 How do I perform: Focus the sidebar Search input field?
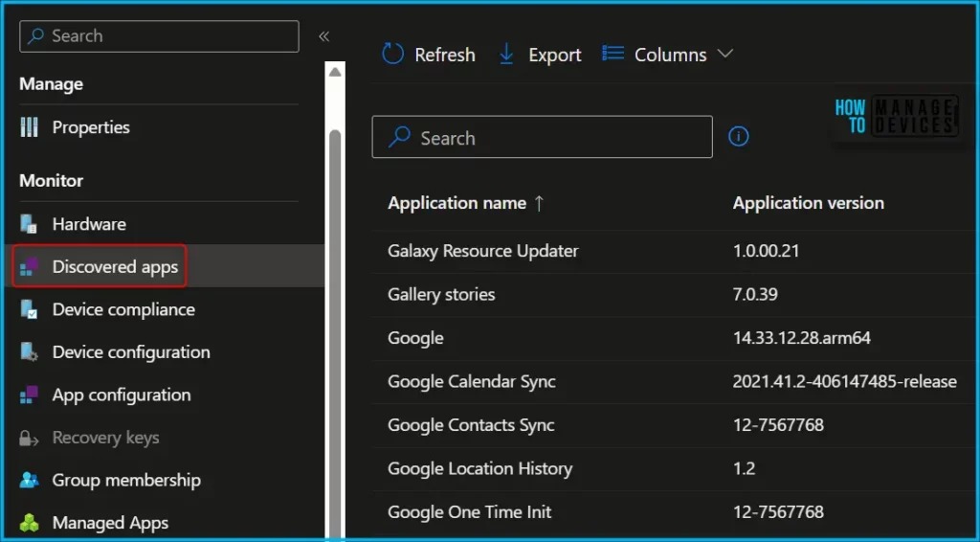coord(159,36)
